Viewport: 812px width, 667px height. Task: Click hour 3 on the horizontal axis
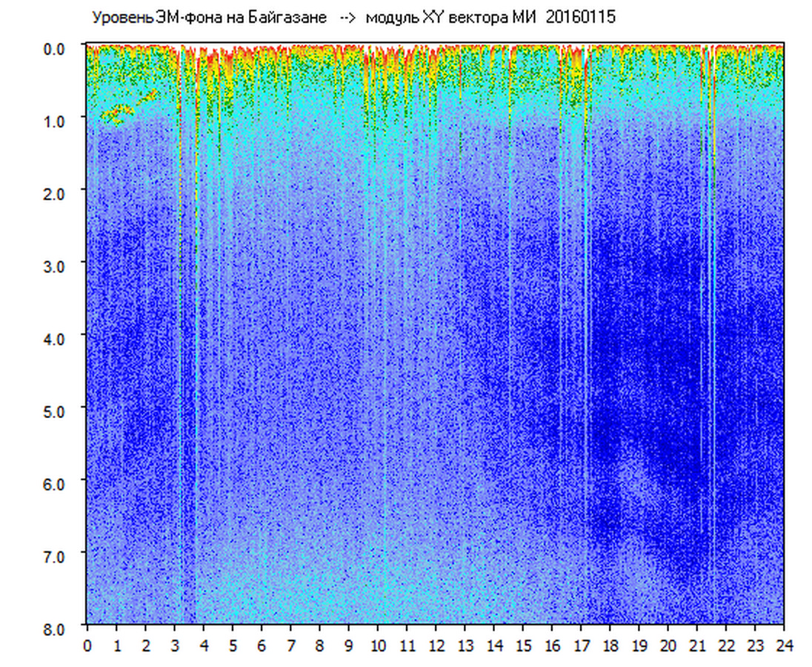tap(174, 646)
